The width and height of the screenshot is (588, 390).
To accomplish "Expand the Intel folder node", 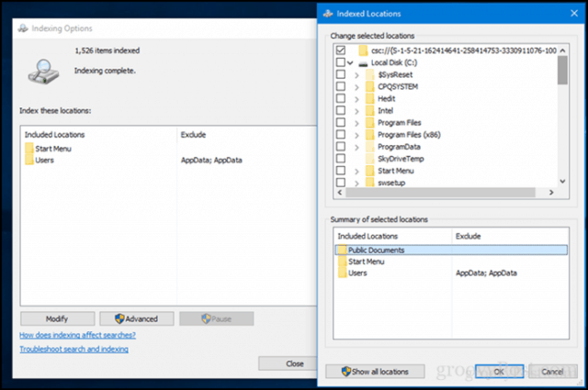I will [x=357, y=111].
